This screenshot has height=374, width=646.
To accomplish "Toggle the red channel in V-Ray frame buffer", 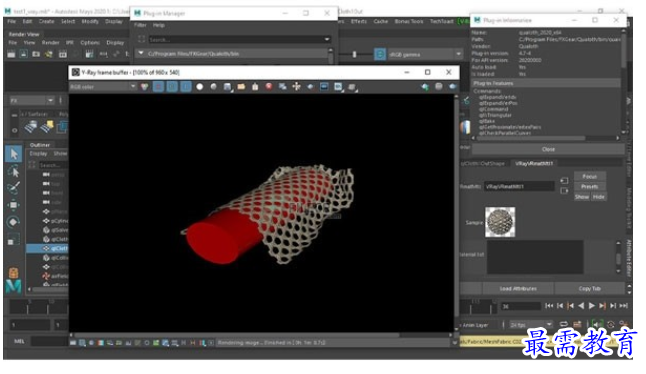I will [x=158, y=86].
